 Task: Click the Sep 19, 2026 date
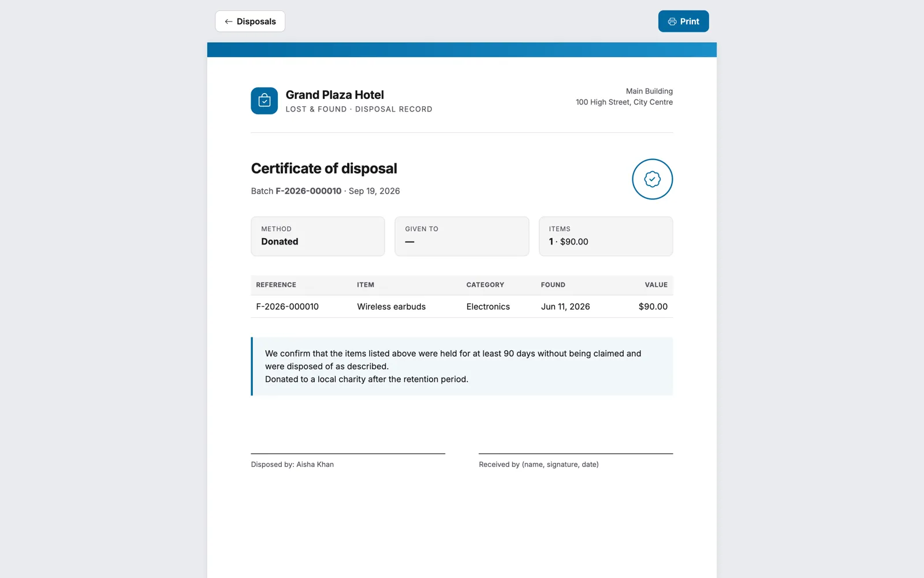coord(374,191)
